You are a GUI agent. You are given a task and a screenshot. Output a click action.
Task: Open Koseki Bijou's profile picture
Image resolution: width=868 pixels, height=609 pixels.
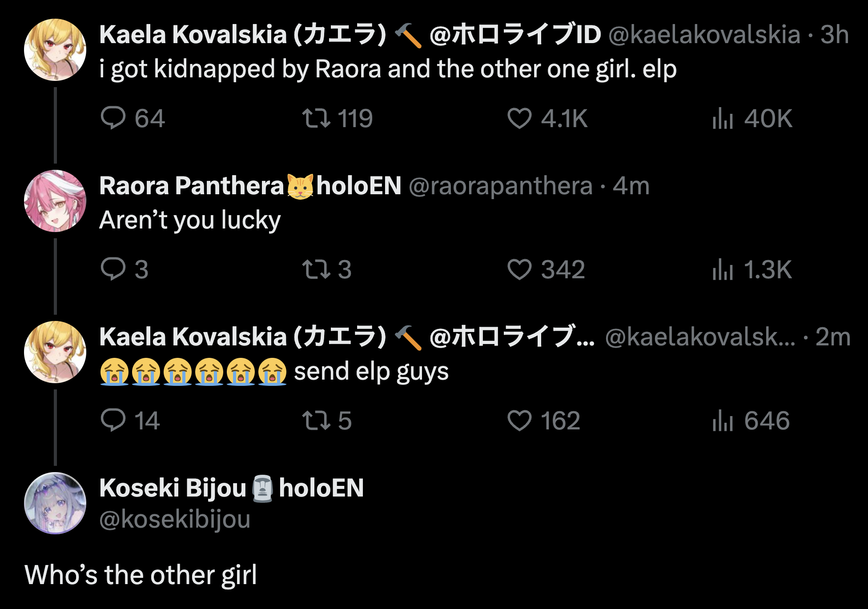pyautogui.click(x=55, y=503)
